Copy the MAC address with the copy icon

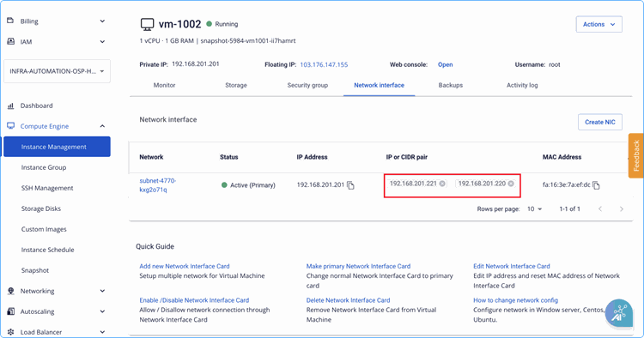point(596,185)
